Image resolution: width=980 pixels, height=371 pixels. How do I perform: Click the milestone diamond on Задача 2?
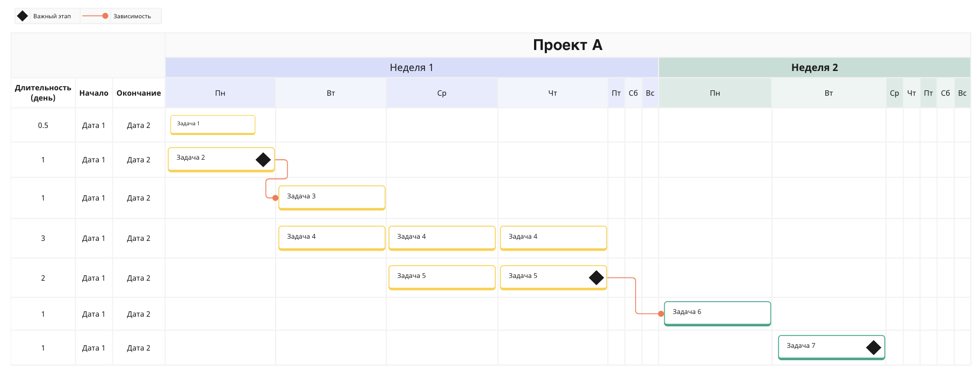pyautogui.click(x=263, y=160)
